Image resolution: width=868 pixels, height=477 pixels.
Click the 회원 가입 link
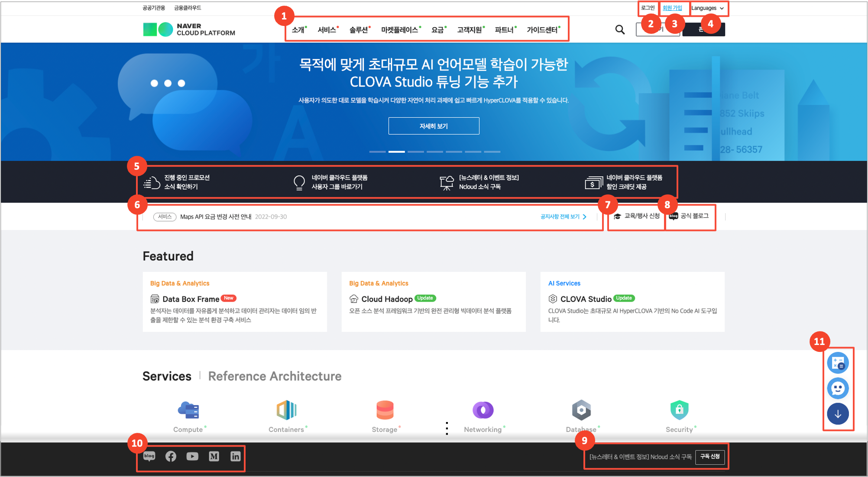point(672,8)
